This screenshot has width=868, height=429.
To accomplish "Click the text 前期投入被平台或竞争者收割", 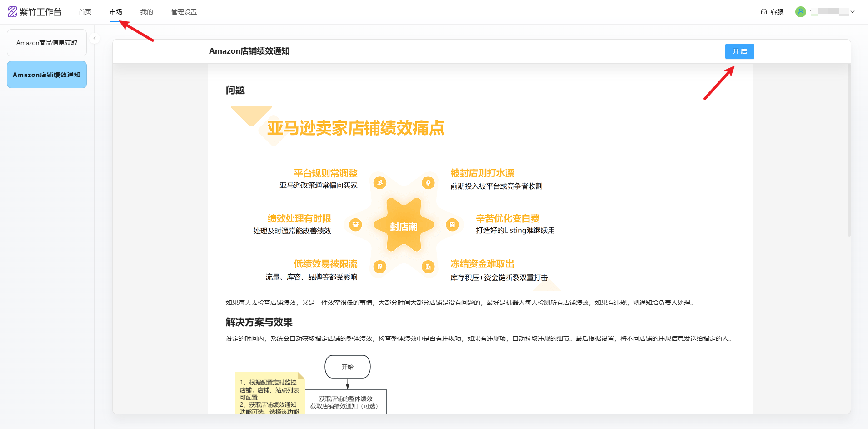I will pyautogui.click(x=496, y=186).
